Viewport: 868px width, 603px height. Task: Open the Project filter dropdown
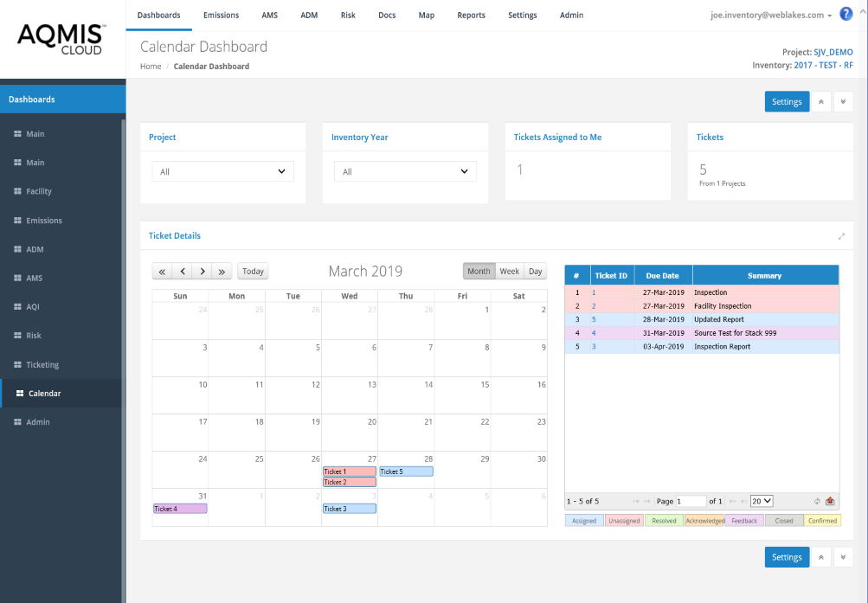pyautogui.click(x=222, y=171)
